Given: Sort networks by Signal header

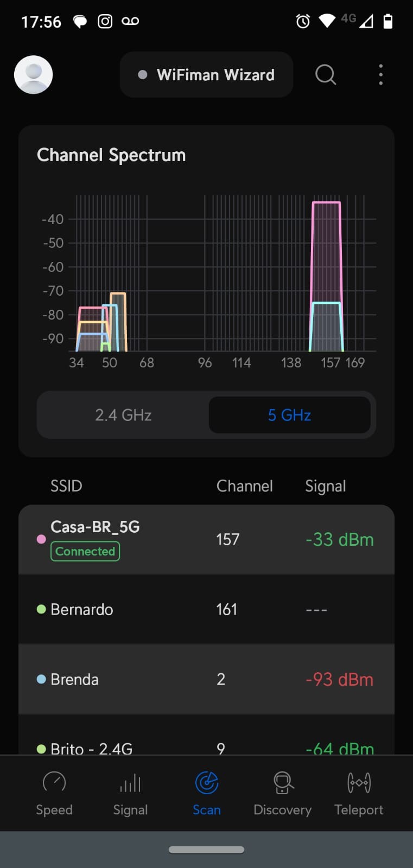Looking at the screenshot, I should click(325, 486).
